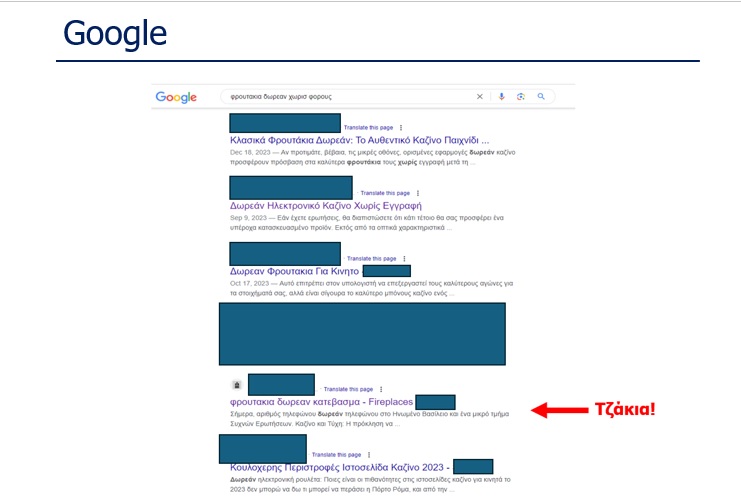Viewport: 741px width, 503px height.
Task: Start voice search with the microphone icon
Action: 501,96
